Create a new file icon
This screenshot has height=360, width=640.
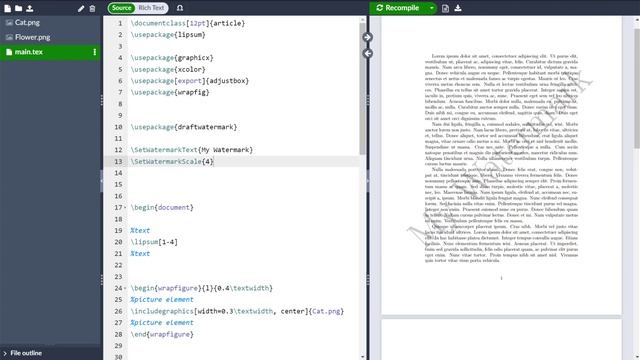(7, 8)
